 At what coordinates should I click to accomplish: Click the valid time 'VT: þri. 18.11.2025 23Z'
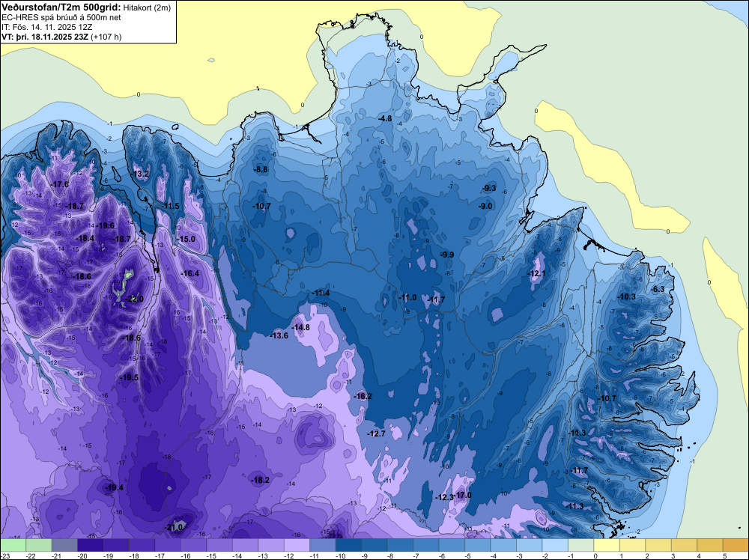coord(45,37)
